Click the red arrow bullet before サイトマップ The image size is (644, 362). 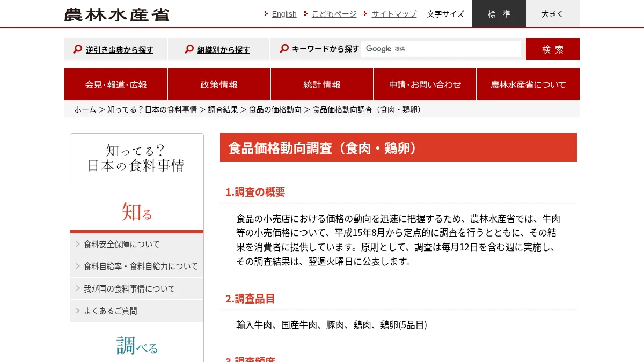coord(365,14)
